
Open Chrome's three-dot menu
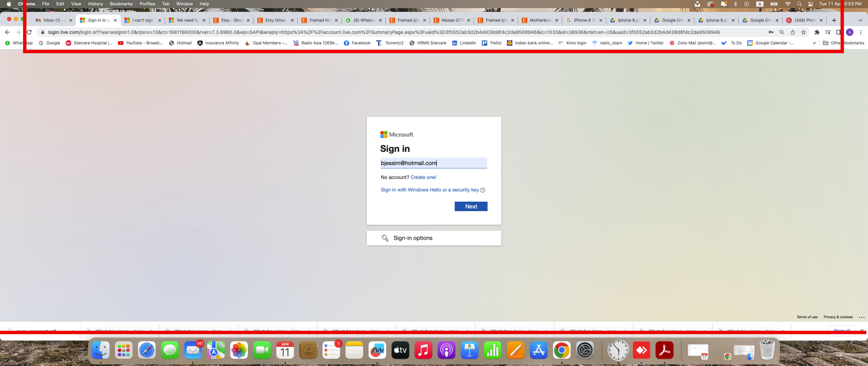tap(861, 32)
